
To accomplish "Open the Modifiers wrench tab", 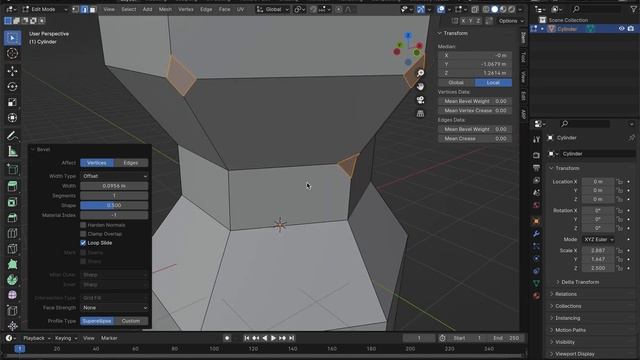I will tap(536, 233).
